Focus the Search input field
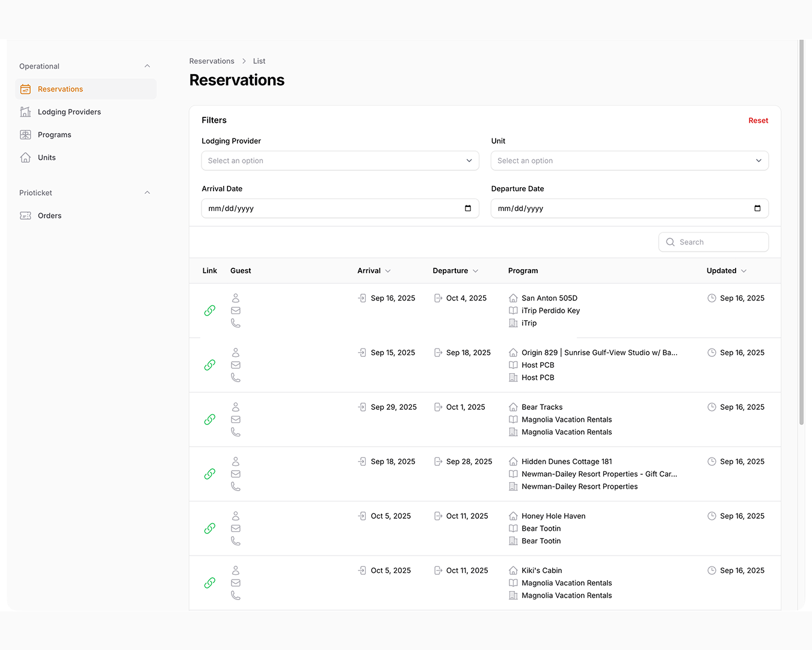Screen dimensions: 812x650 tap(713, 242)
